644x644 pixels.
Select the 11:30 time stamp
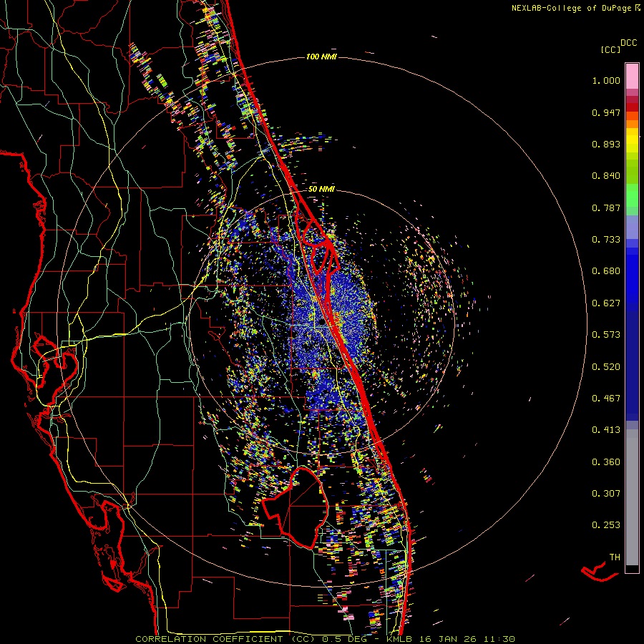point(499,639)
